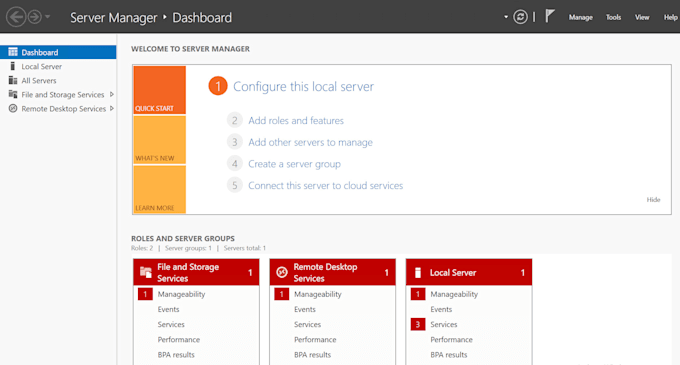Click the step 3 circle
Image resolution: width=680 pixels, height=365 pixels.
click(x=235, y=142)
